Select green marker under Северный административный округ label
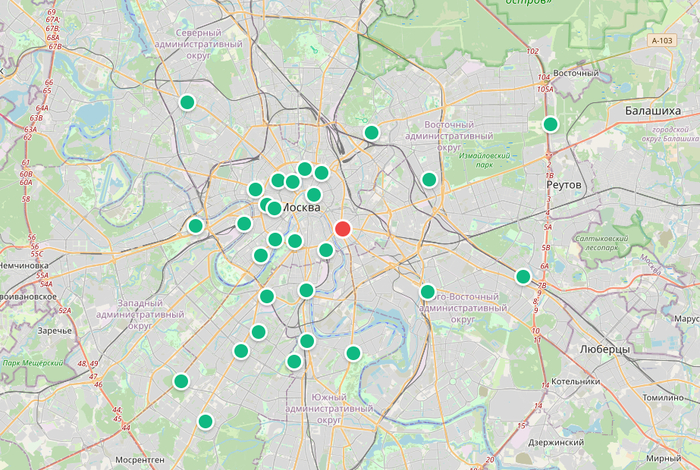700x470 pixels. [187, 102]
